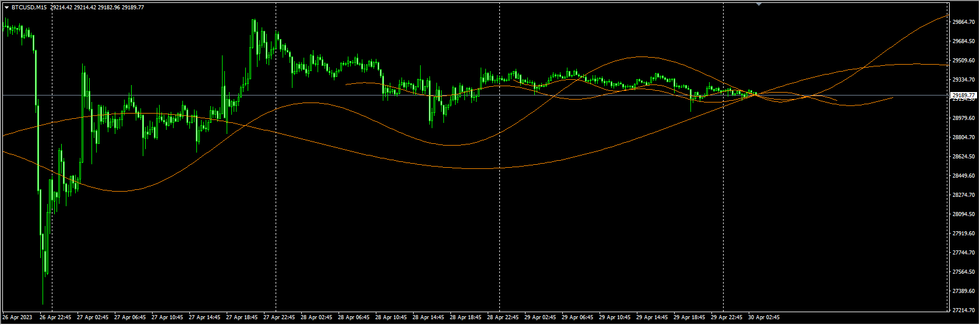Click the 29 Apr 22:45 time axis label
The image size is (980, 325).
coord(727,318)
